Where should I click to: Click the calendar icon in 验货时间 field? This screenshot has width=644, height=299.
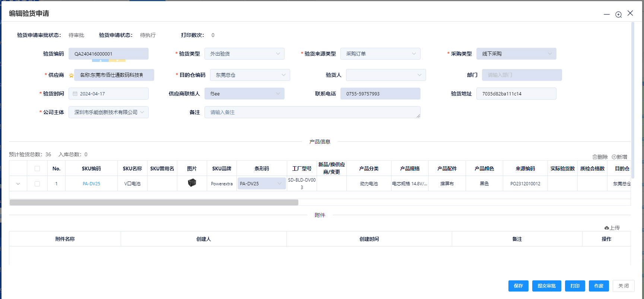click(x=75, y=94)
